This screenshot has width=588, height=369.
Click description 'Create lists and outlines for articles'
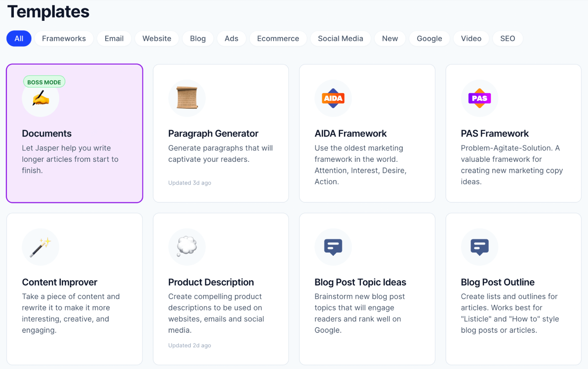pos(510,313)
